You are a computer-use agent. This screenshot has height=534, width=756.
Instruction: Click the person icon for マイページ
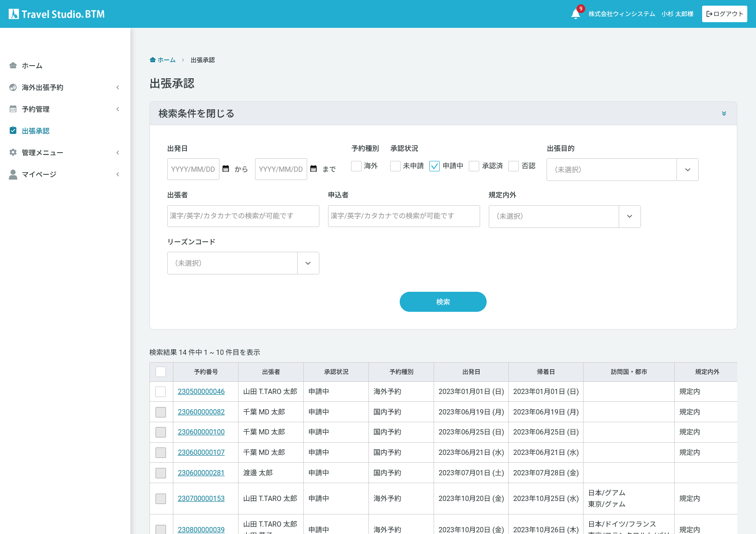coord(13,174)
